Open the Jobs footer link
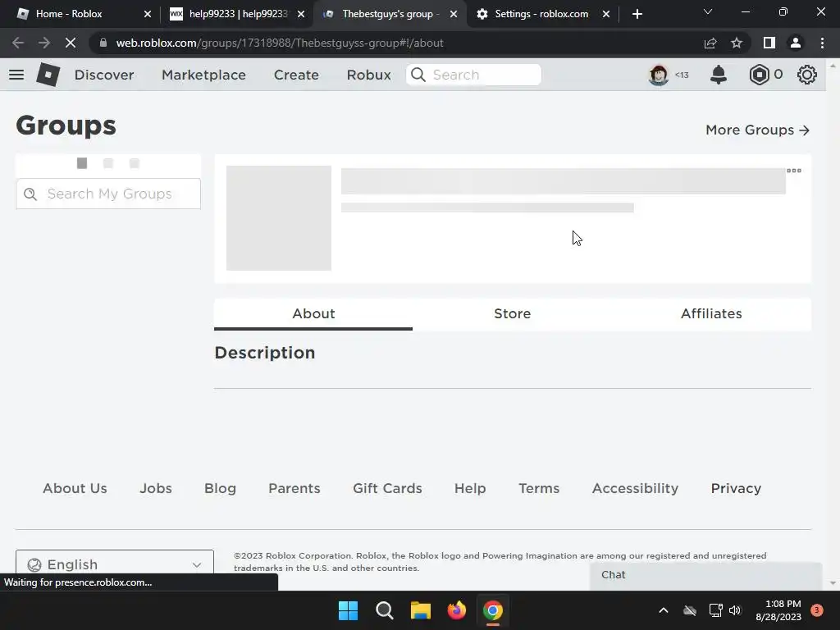840x630 pixels. pyautogui.click(x=156, y=489)
